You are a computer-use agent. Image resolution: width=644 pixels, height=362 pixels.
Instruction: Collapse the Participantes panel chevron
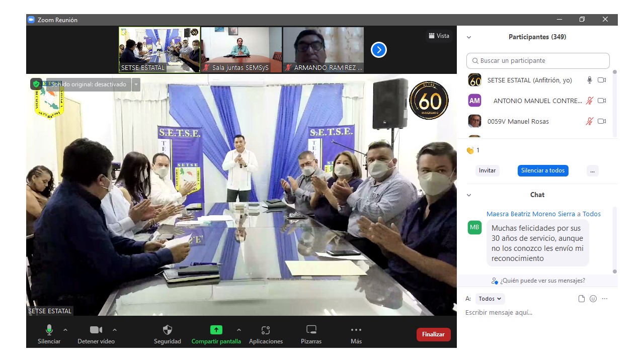469,37
